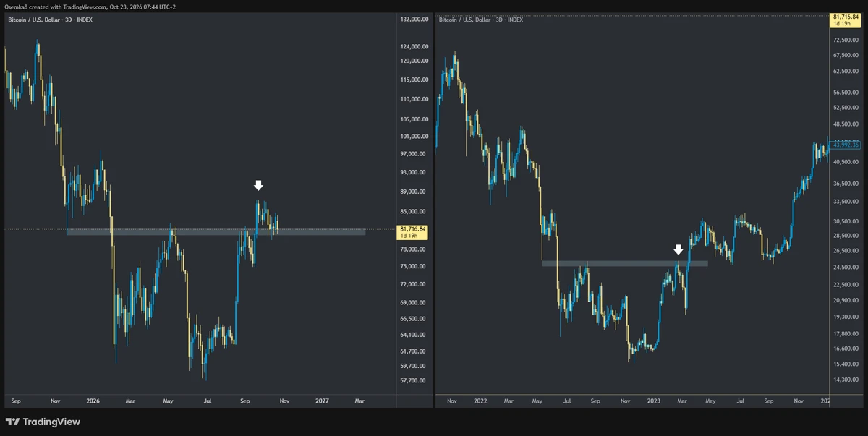Image resolution: width=868 pixels, height=436 pixels.
Task: Click the 15,400.00 price axis label
Action: (846, 364)
